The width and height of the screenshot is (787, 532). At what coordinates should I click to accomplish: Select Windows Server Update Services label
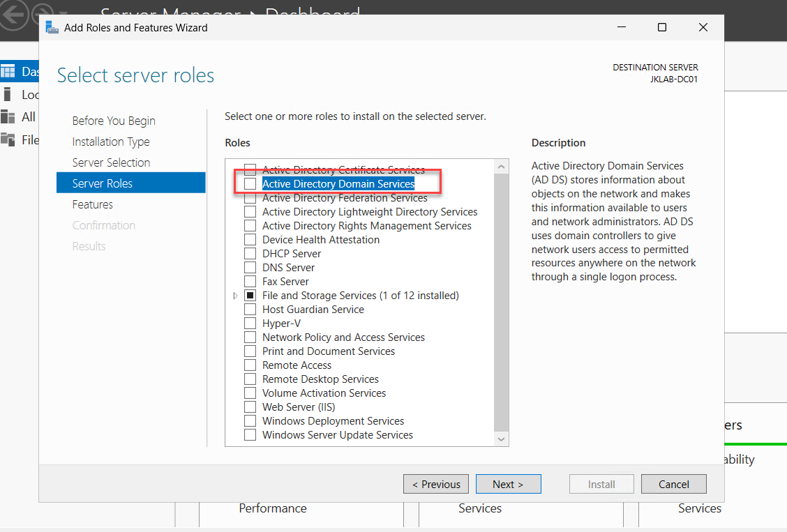pyautogui.click(x=337, y=434)
